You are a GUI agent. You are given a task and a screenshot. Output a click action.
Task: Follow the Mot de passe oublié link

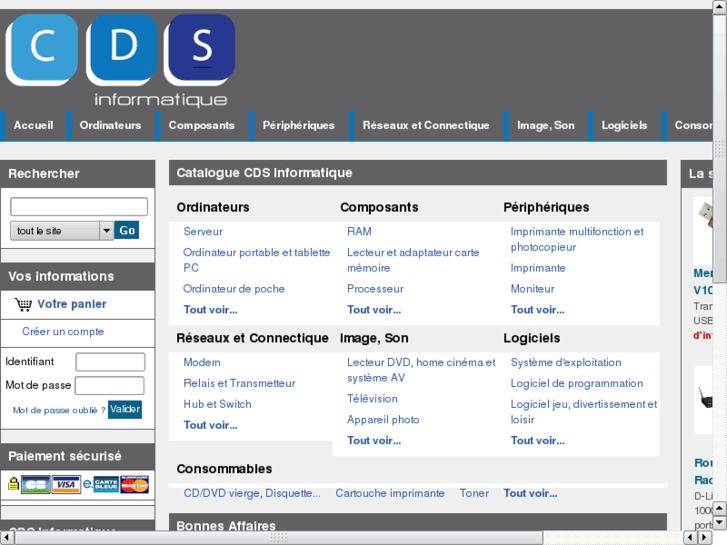[x=59, y=410]
